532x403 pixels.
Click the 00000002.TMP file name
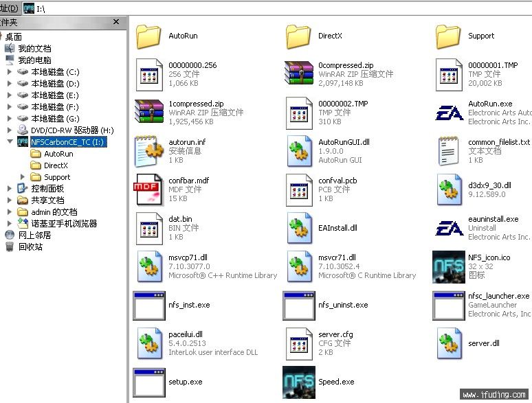coord(343,104)
